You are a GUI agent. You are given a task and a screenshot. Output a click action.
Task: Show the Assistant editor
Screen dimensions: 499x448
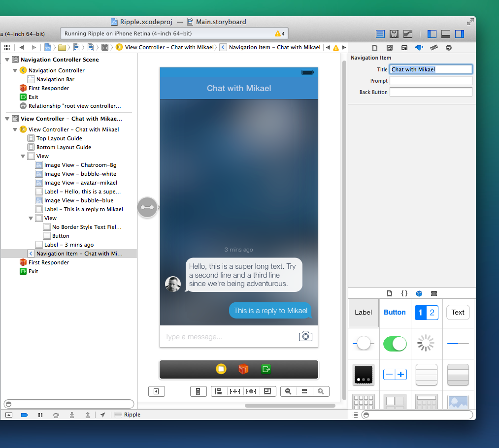point(394,33)
